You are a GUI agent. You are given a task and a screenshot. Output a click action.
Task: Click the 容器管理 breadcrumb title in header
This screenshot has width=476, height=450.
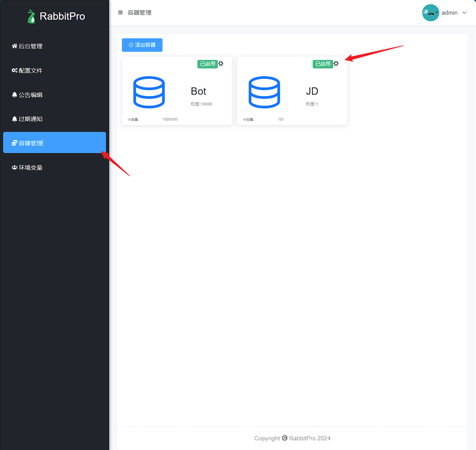point(140,13)
